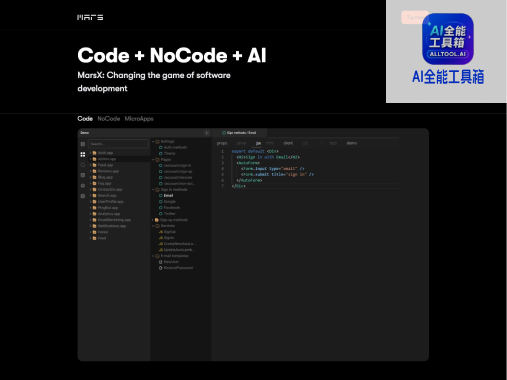The height and width of the screenshot is (380, 507).
Task: Click the MARS logo in the header
Action: click(x=90, y=17)
